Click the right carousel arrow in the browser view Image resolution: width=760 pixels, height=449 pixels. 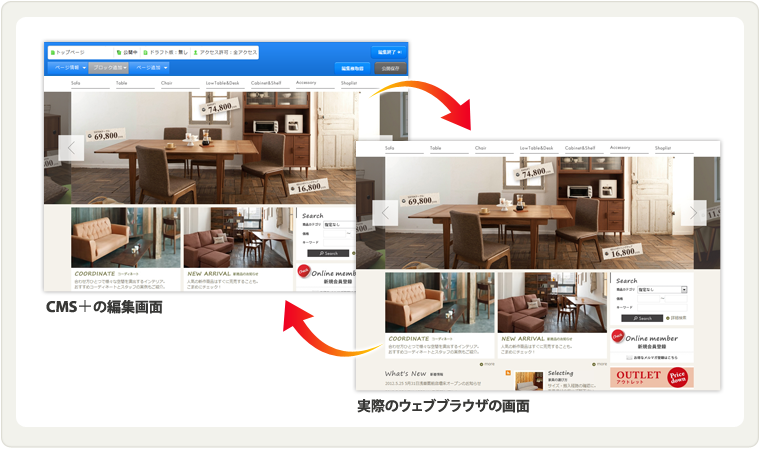click(x=695, y=212)
